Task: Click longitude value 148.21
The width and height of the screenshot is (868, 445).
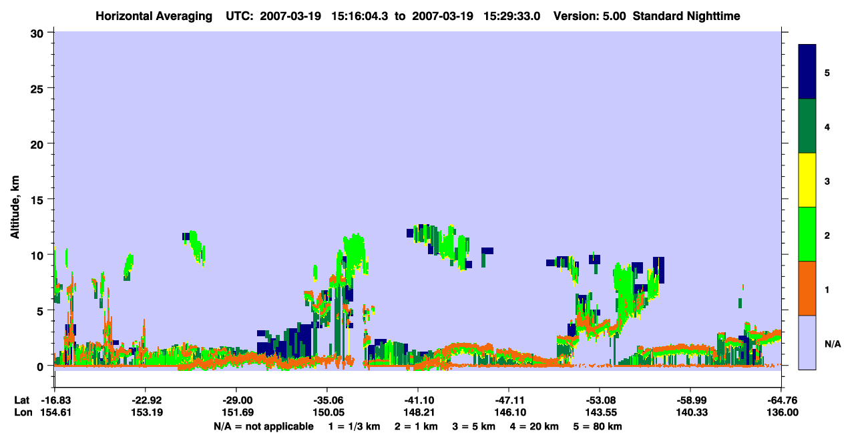Action: click(418, 413)
